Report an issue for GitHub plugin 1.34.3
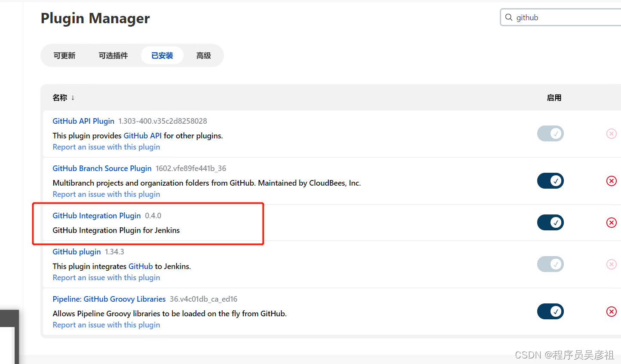 (x=106, y=278)
